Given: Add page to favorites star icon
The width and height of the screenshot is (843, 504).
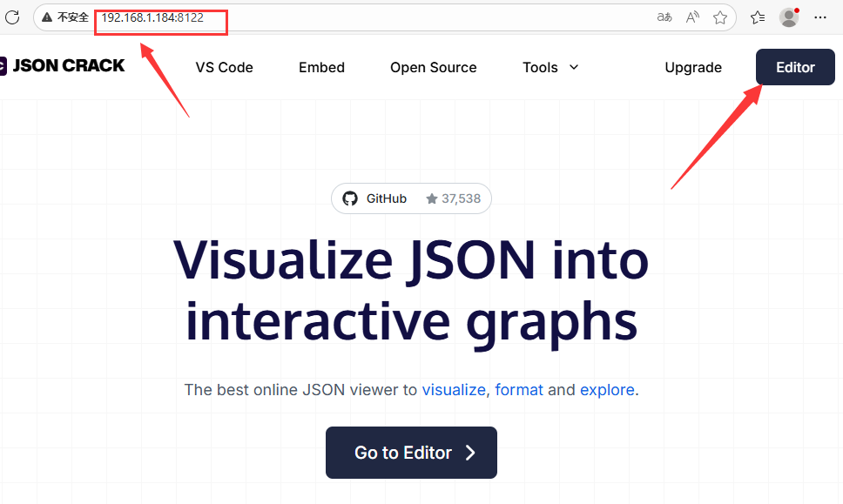Looking at the screenshot, I should pyautogui.click(x=720, y=17).
